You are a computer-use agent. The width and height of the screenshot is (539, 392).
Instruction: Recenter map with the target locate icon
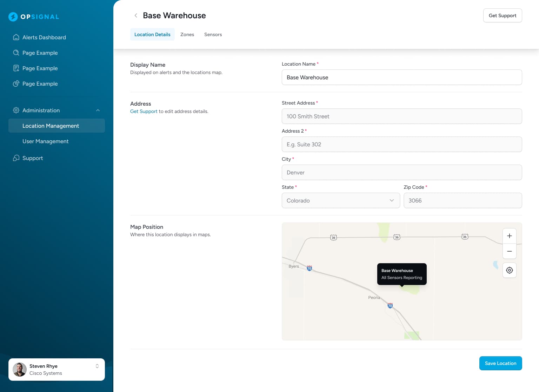point(509,270)
